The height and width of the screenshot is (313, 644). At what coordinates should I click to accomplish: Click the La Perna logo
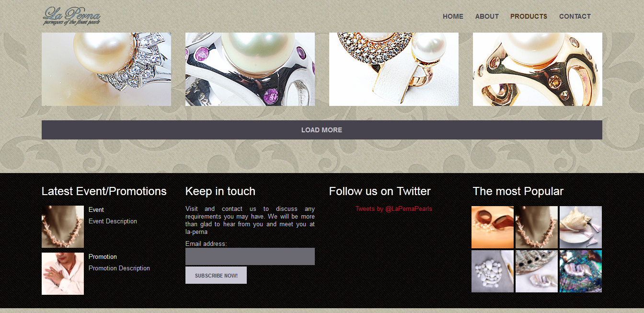tap(72, 16)
